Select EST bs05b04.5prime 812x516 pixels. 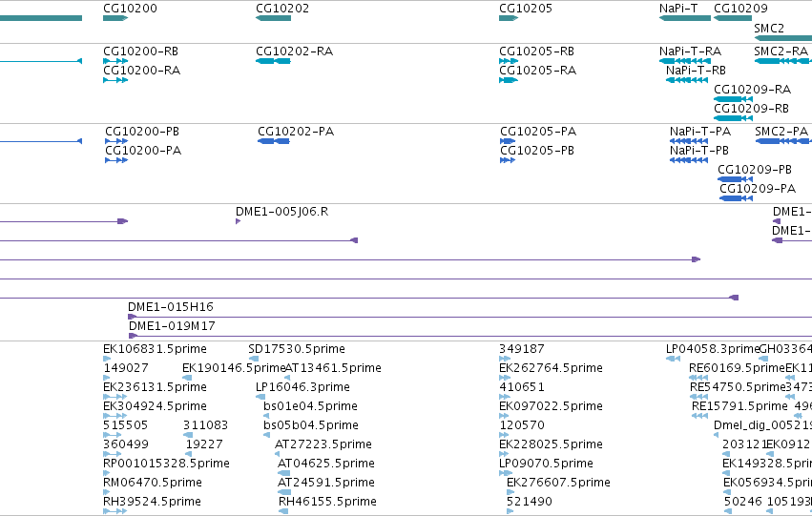coord(266,435)
